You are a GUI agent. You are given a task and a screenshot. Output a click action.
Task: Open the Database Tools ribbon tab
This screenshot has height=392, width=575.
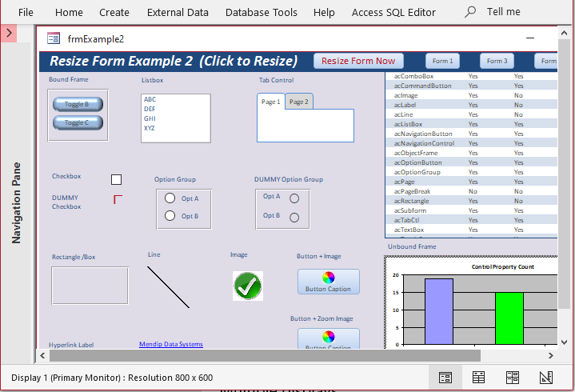pos(261,13)
